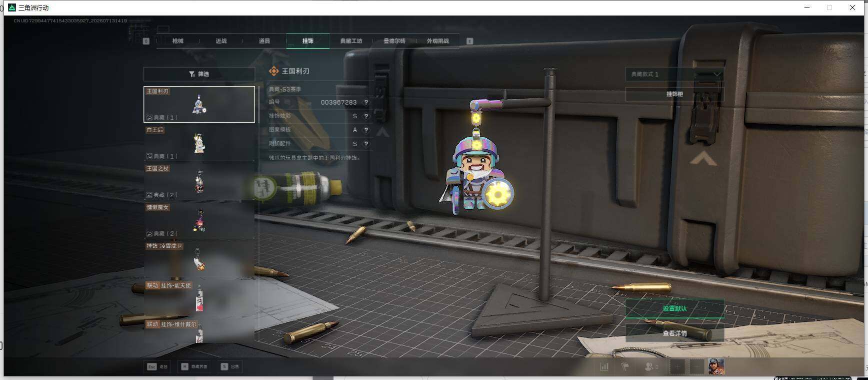The image size is (868, 380).
Task: Click the Esc 返回 button
Action: pos(157,366)
